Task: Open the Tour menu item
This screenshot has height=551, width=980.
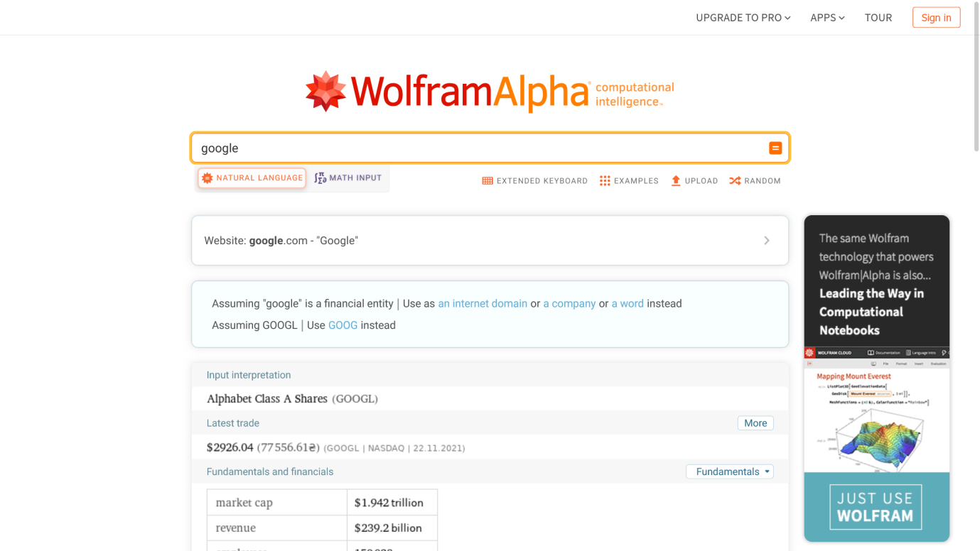Action: [x=878, y=18]
